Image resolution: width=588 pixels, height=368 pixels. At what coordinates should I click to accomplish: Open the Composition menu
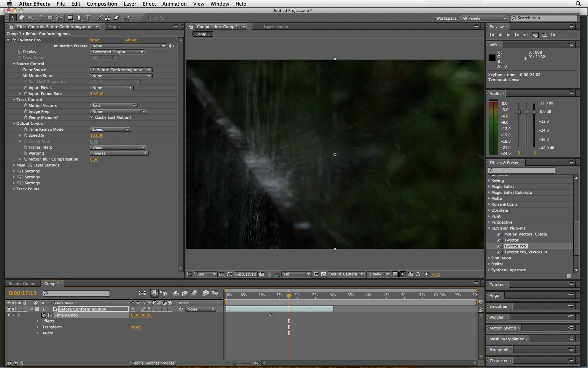point(102,4)
